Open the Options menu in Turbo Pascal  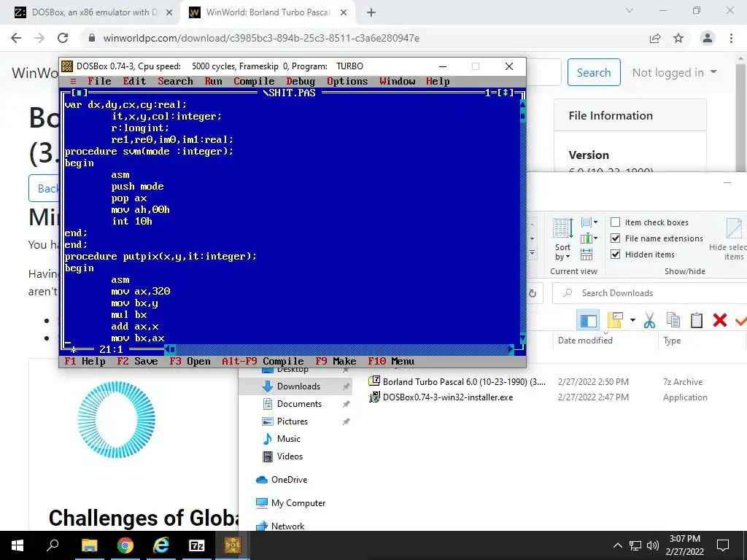(347, 82)
